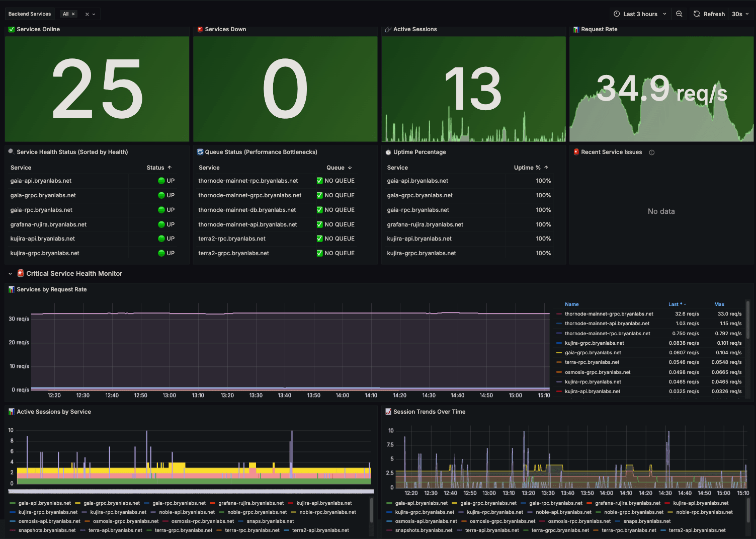Click the 32.6 req/s value in legend
The image size is (756, 539).
tap(687, 314)
